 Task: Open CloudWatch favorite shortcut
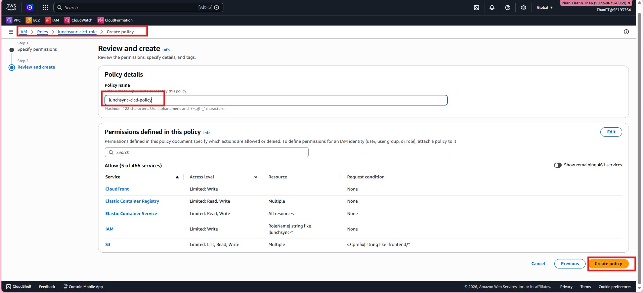click(78, 20)
